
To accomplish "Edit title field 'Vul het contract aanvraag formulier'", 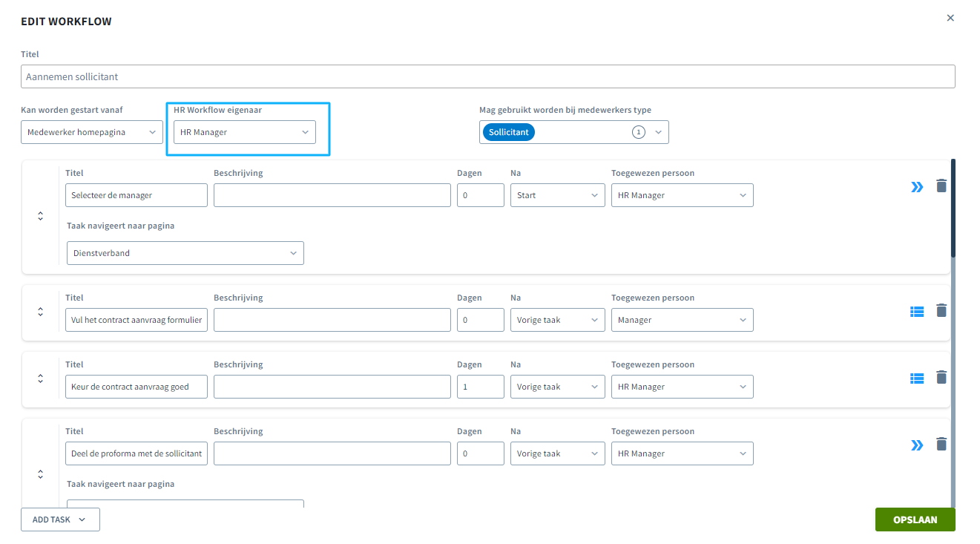I will click(x=137, y=320).
